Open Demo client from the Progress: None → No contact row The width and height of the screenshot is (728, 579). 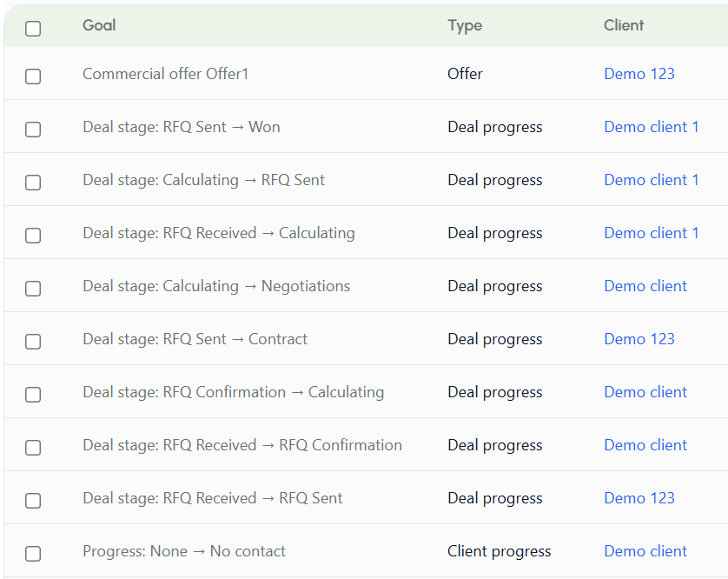645,550
